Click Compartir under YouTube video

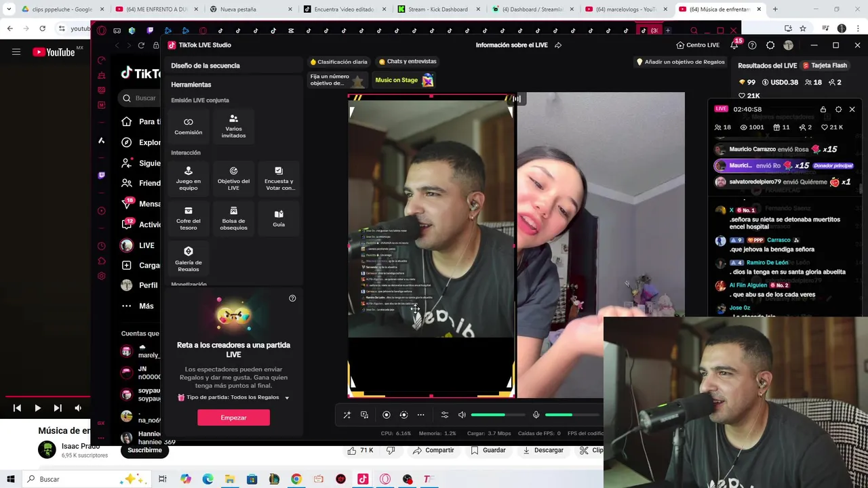[x=433, y=450]
